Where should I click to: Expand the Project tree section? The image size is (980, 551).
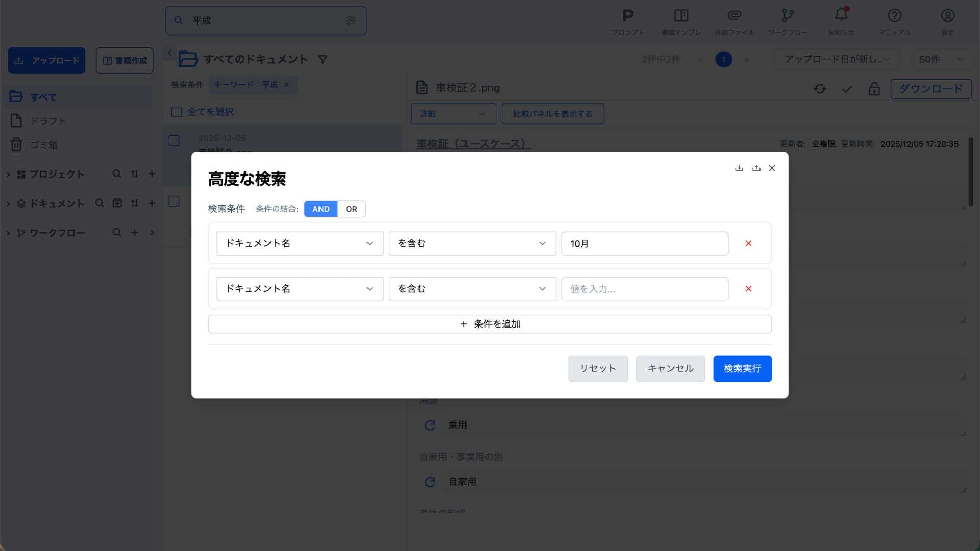tap(8, 174)
